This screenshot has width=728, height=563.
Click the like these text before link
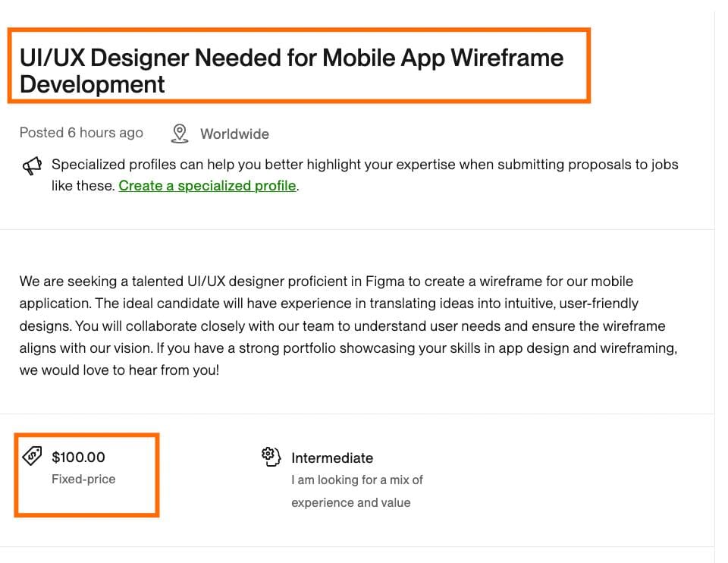click(x=83, y=185)
